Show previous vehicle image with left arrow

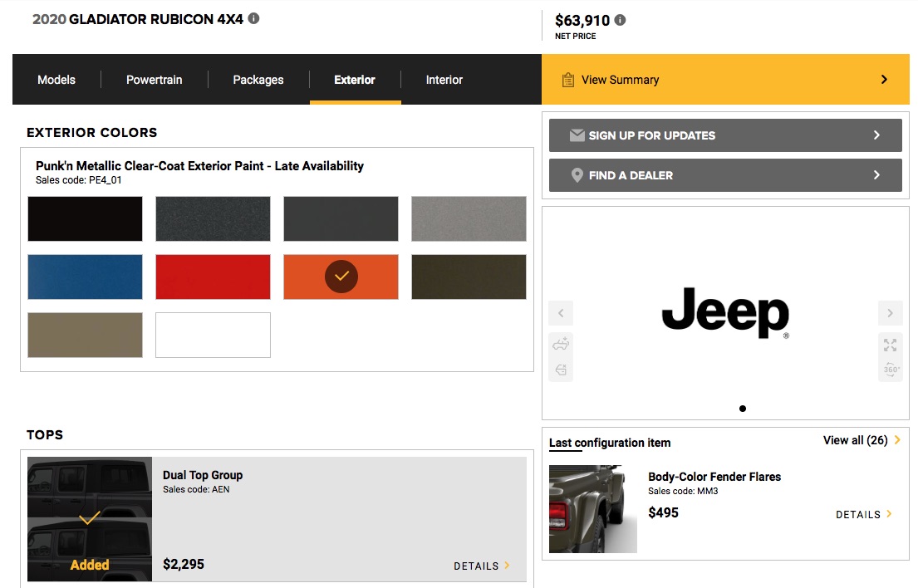pyautogui.click(x=561, y=313)
